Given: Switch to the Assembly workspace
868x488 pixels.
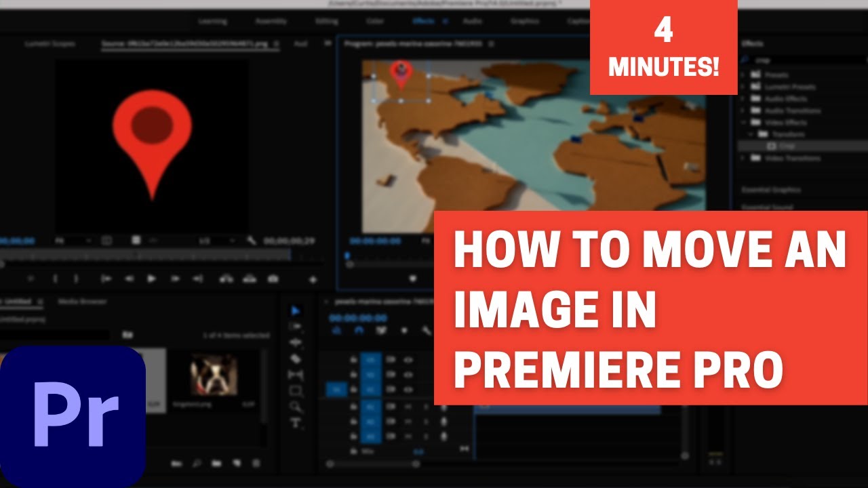Looking at the screenshot, I should [x=271, y=21].
